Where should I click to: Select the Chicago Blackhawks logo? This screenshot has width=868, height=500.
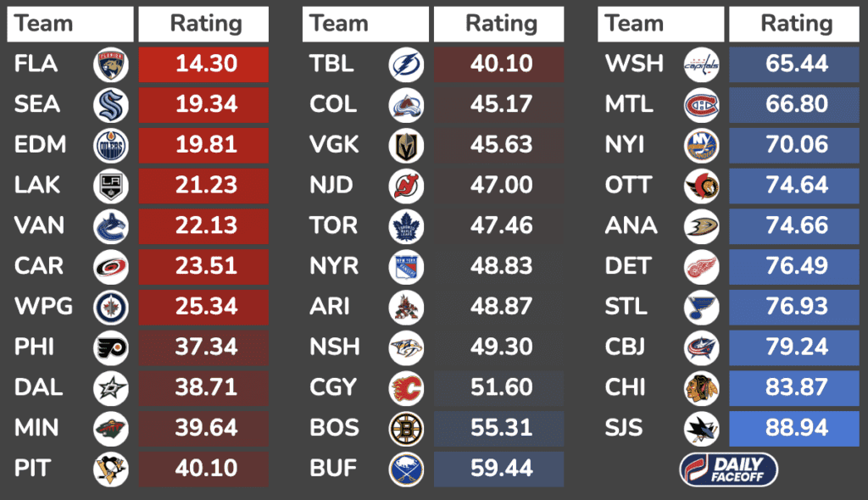[x=701, y=388]
